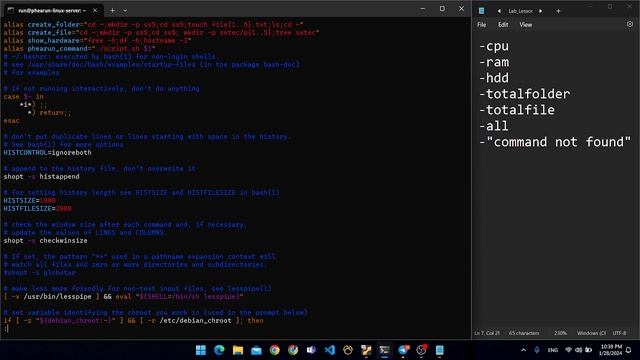Open second Chrome profile icon on taskbar
640x360 pixels.
[293, 350]
